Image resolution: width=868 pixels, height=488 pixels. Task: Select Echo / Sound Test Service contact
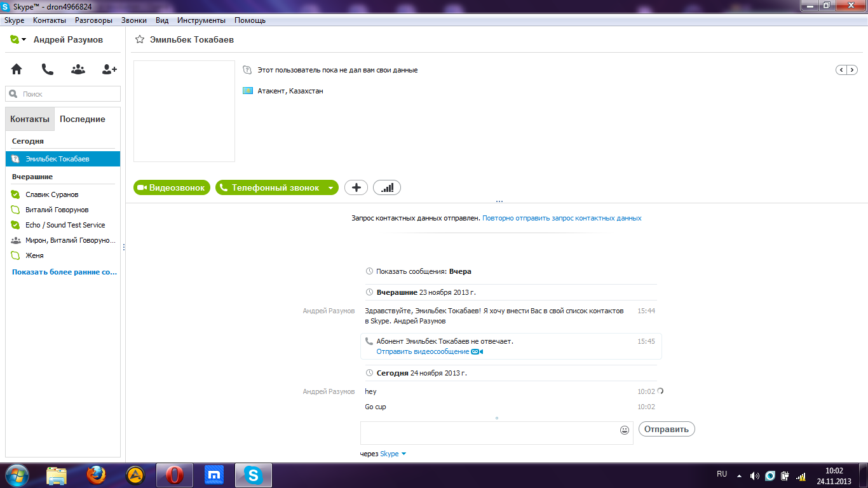63,225
